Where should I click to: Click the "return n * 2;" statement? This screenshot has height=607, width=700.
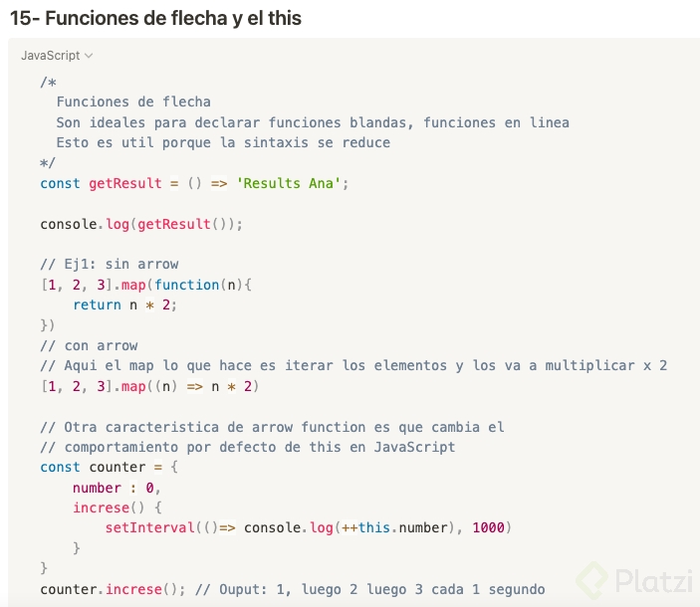(124, 304)
